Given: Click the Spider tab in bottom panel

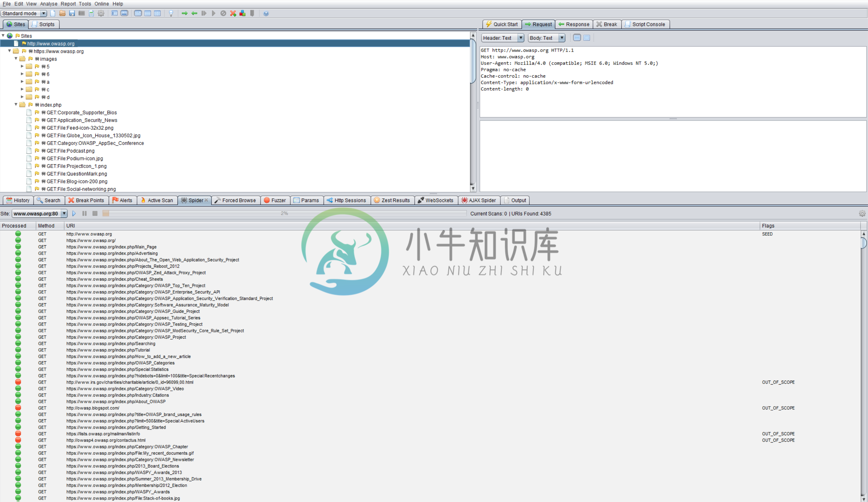Looking at the screenshot, I should point(195,200).
